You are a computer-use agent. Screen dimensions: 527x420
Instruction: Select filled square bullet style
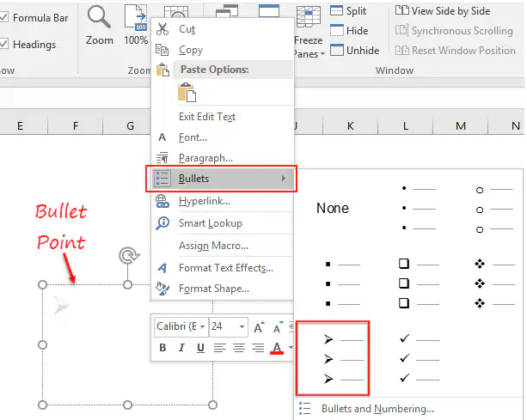coord(343,284)
